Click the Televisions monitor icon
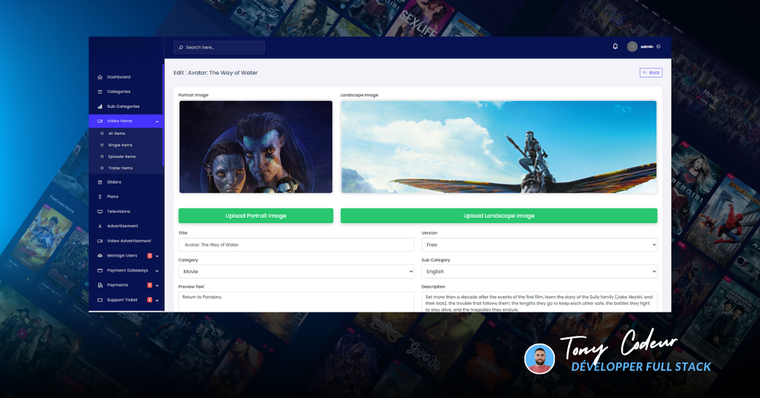Viewport: 760px width, 398px height. coord(100,211)
